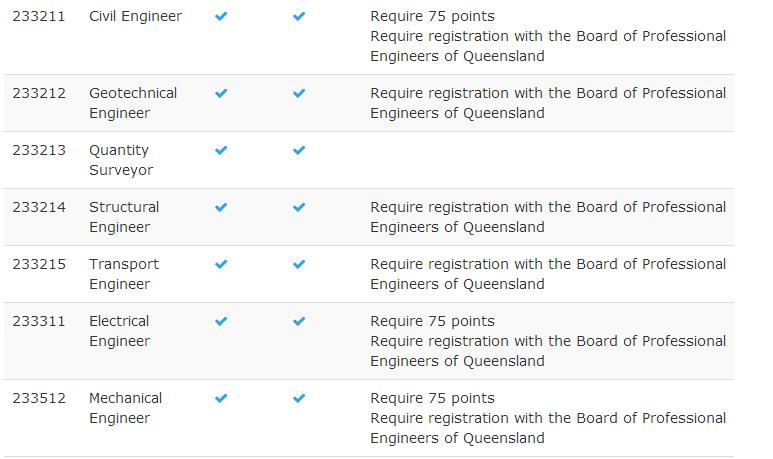Select the Civil Engineer occupation name
This screenshot has width=773, height=459.
[136, 16]
